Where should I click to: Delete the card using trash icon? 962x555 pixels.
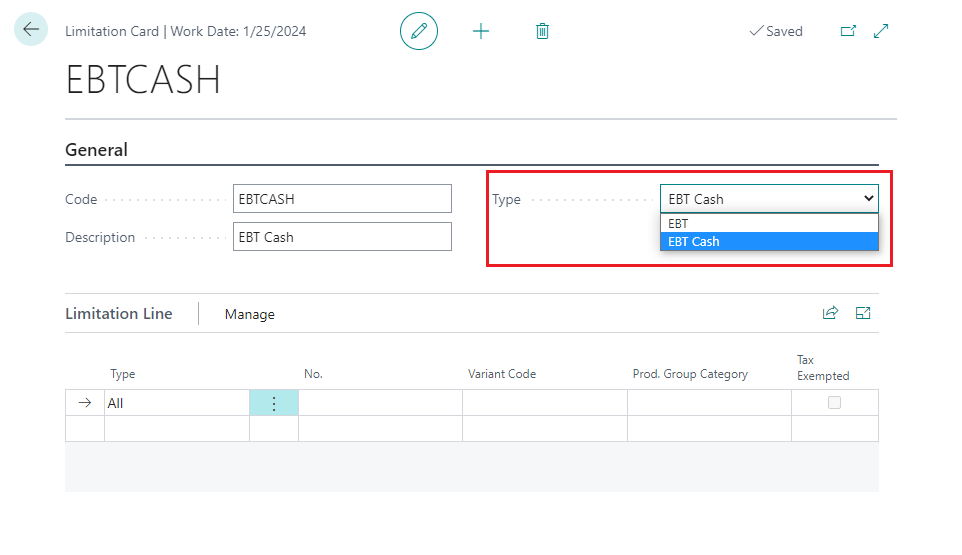tap(542, 31)
